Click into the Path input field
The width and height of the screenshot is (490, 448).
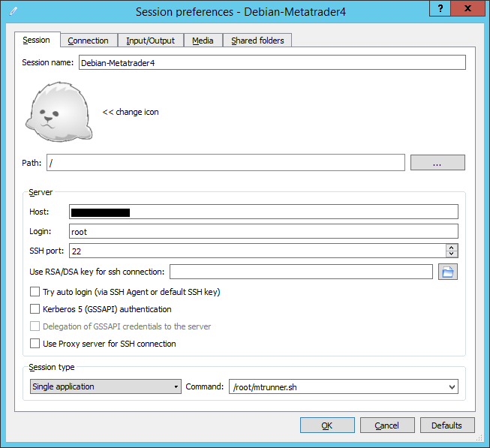tap(226, 162)
